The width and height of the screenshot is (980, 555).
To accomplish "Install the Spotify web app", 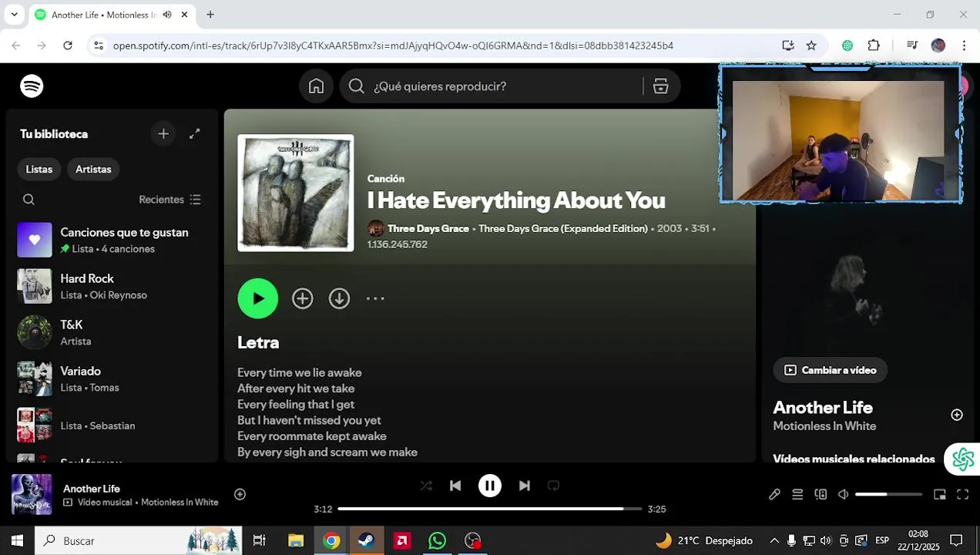I will tap(787, 45).
